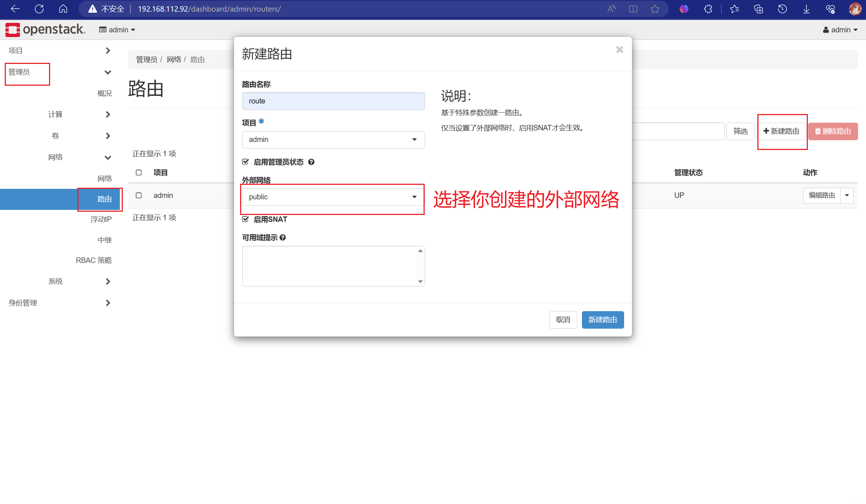Open browser downloads via the download icon
Viewport: 866px width, 504px height.
(806, 9)
